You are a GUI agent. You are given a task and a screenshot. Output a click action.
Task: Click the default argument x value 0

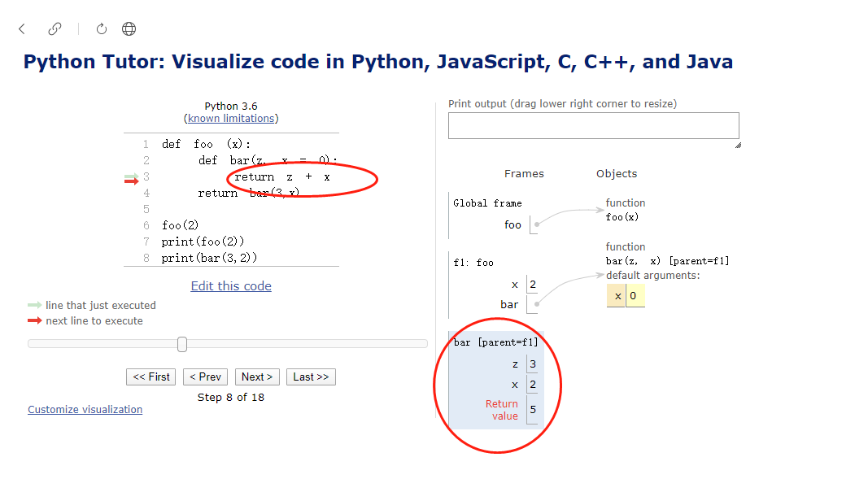coord(635,295)
